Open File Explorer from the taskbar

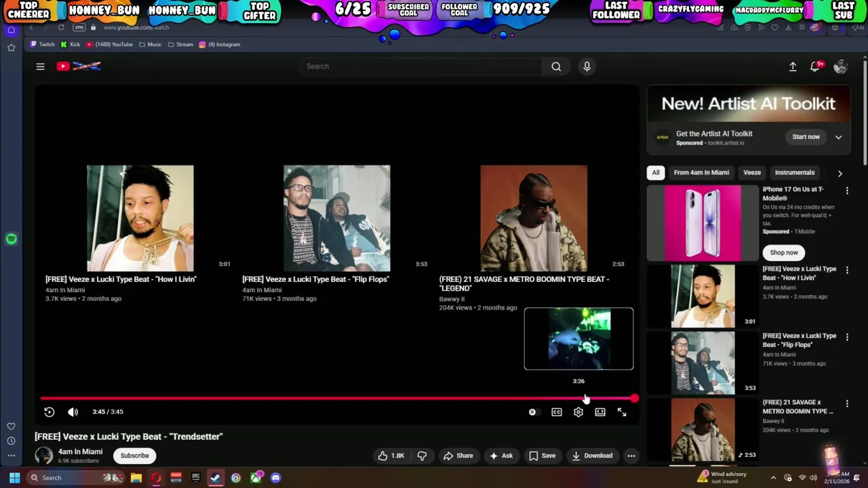(x=136, y=478)
